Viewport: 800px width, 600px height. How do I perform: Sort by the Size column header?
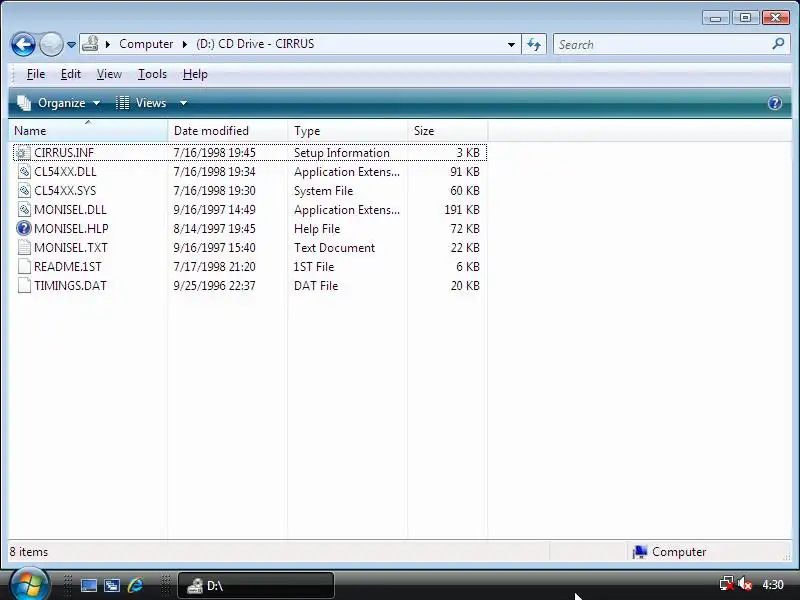pyautogui.click(x=447, y=131)
